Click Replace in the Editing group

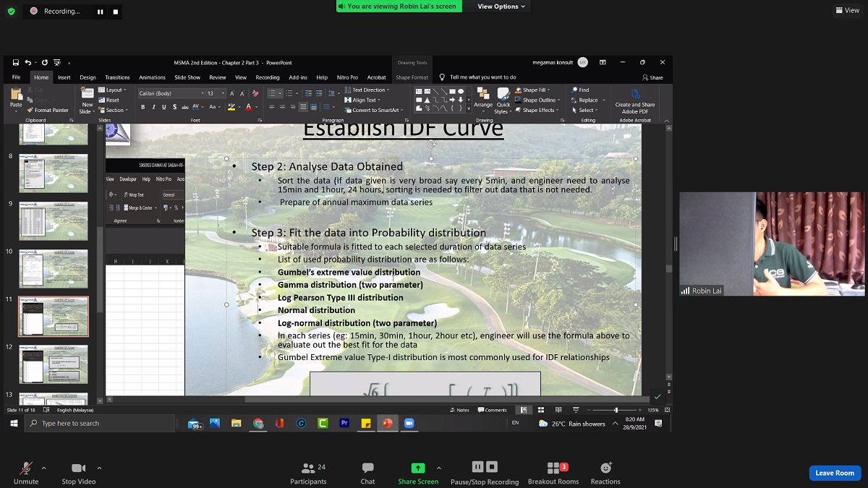tap(587, 100)
